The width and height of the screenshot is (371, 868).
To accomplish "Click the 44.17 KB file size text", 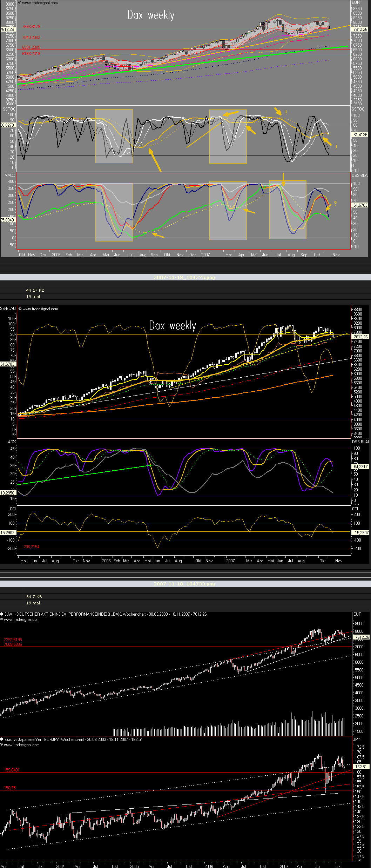I will click(x=35, y=290).
